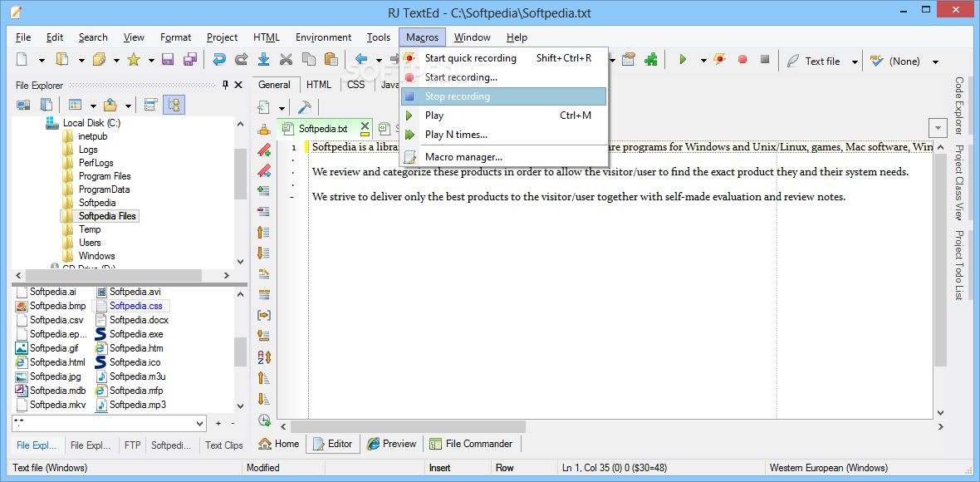Click the Redo arrow icon
980x482 pixels.
point(241,60)
